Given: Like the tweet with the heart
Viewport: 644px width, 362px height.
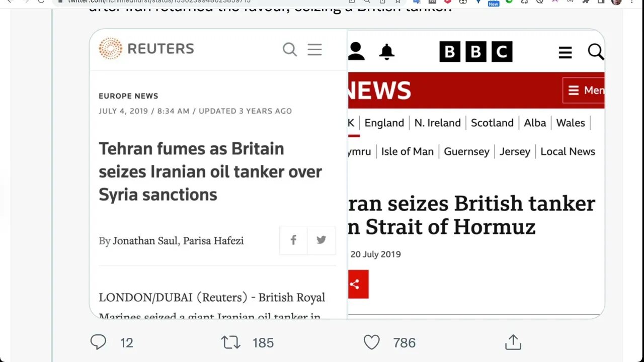Looking at the screenshot, I should 372,342.
